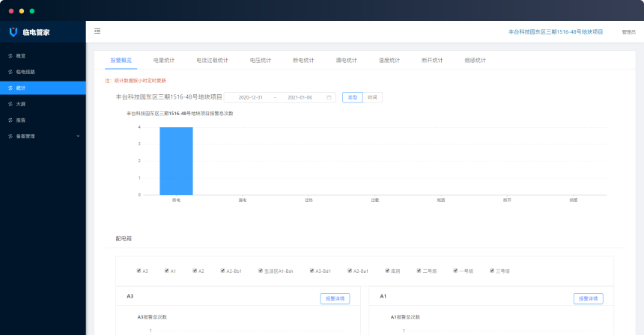Toggle the A2-Ba1 checkbox
This screenshot has height=335, width=644.
pos(350,271)
